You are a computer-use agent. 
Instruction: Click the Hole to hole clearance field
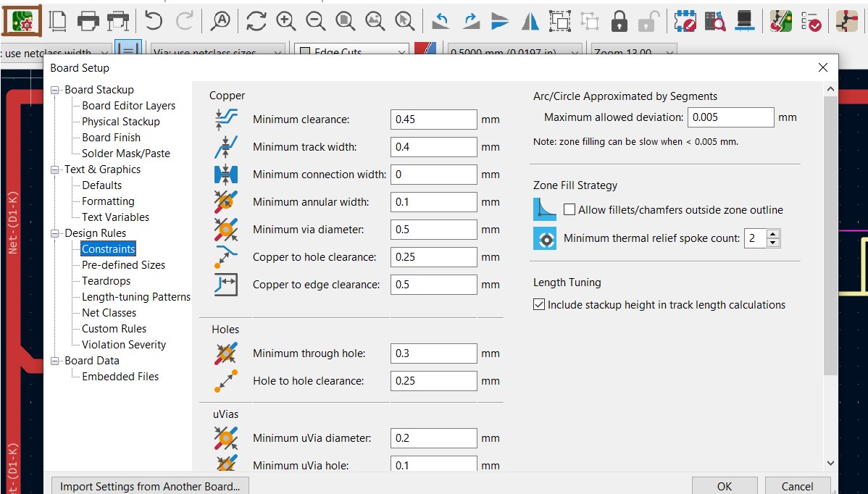click(433, 381)
